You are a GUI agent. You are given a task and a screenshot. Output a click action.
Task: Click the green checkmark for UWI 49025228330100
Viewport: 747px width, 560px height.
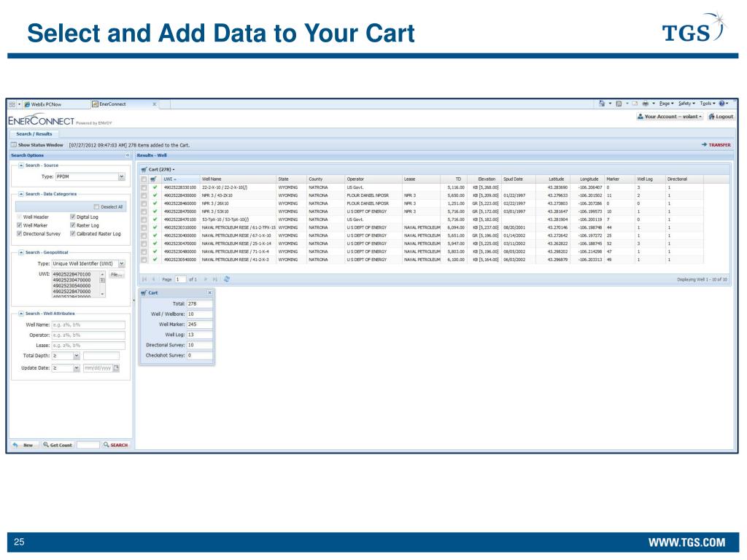pos(155,187)
